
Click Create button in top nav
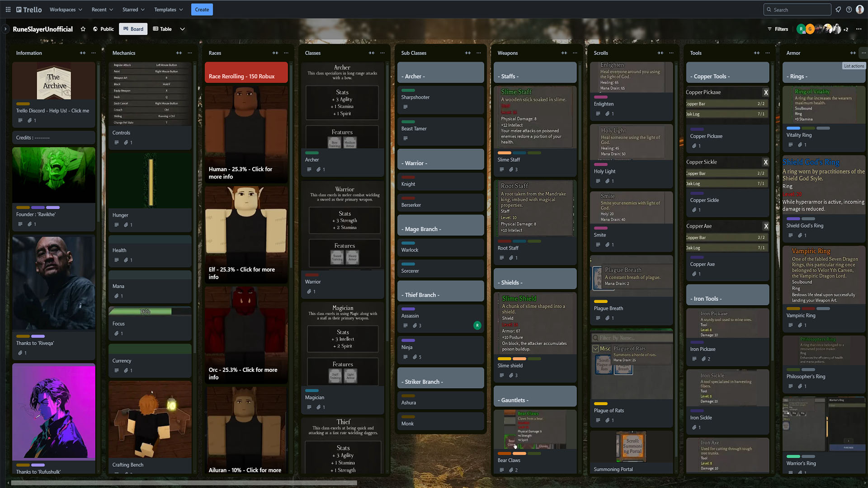[202, 9]
